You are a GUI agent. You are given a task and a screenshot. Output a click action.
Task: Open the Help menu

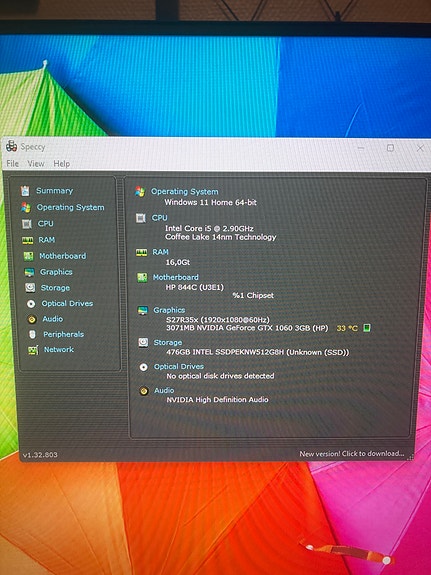[62, 164]
